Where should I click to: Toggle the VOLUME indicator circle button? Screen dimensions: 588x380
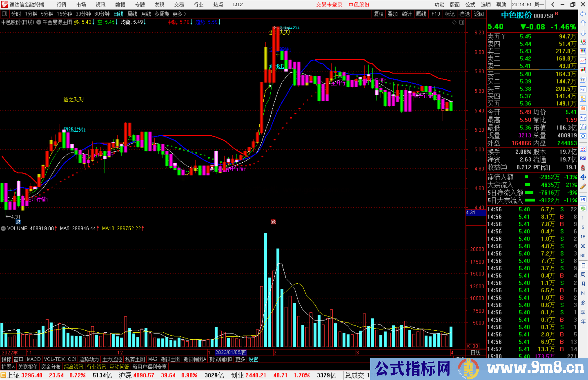tap(3, 229)
